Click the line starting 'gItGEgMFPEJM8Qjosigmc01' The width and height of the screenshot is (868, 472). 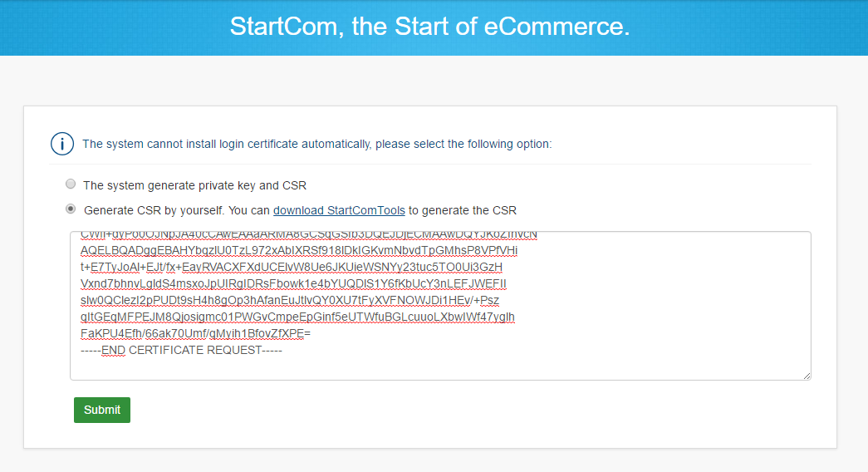pyautogui.click(x=298, y=317)
